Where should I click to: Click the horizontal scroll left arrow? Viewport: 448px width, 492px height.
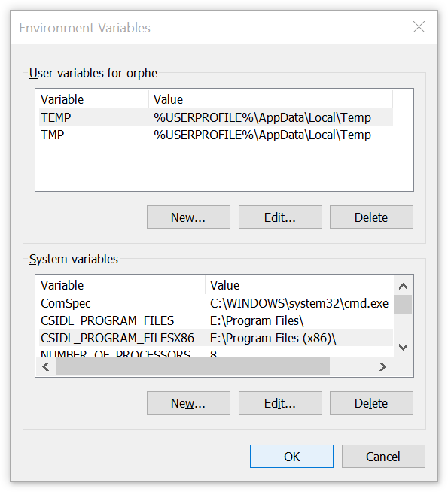click(46, 366)
